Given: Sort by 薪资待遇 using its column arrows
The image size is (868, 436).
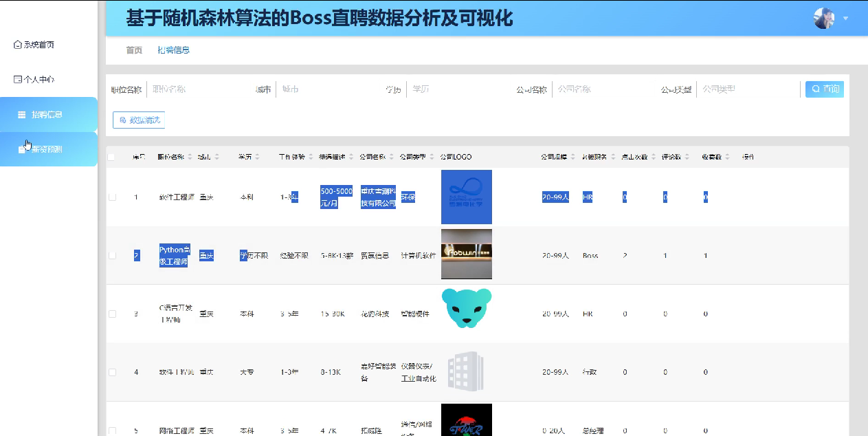Looking at the screenshot, I should [352, 157].
